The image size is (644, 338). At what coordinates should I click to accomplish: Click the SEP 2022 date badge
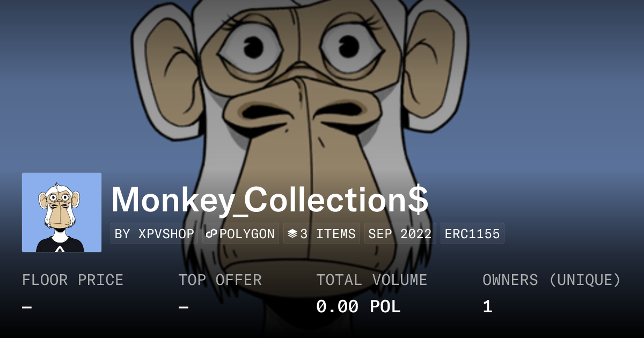(x=400, y=234)
